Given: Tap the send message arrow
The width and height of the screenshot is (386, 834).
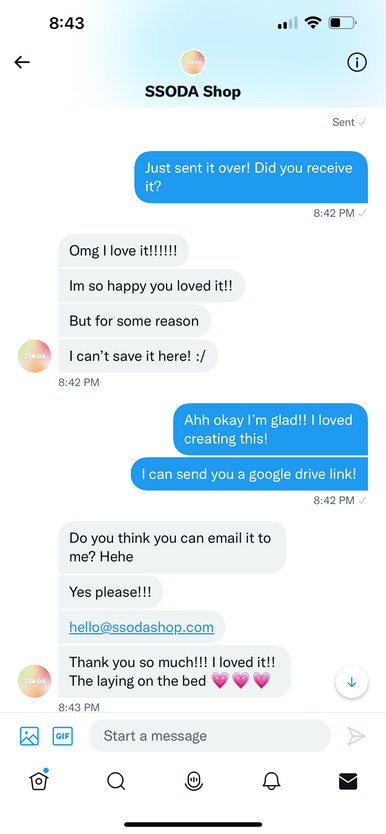Looking at the screenshot, I should 356,736.
